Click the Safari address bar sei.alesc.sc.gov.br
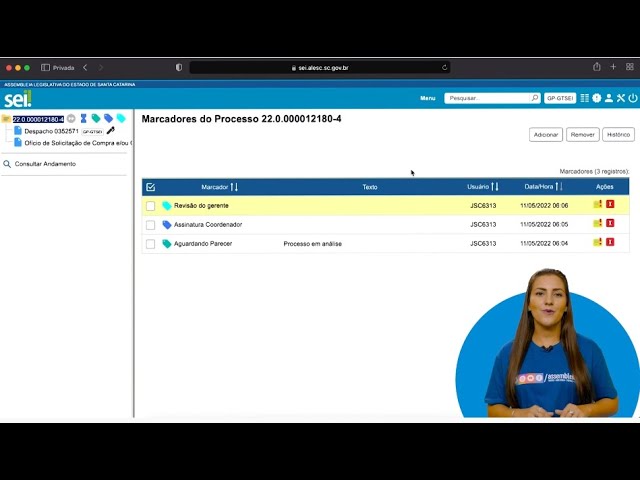Viewport: 640px width, 480px height. point(320,67)
